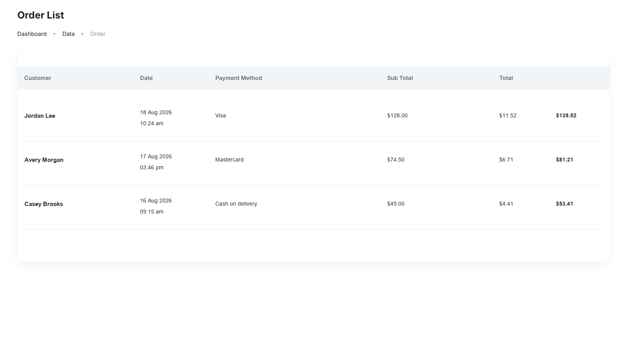Click the date 17 Aug 2026
Image resolution: width=627 pixels, height=364 pixels.
[156, 156]
